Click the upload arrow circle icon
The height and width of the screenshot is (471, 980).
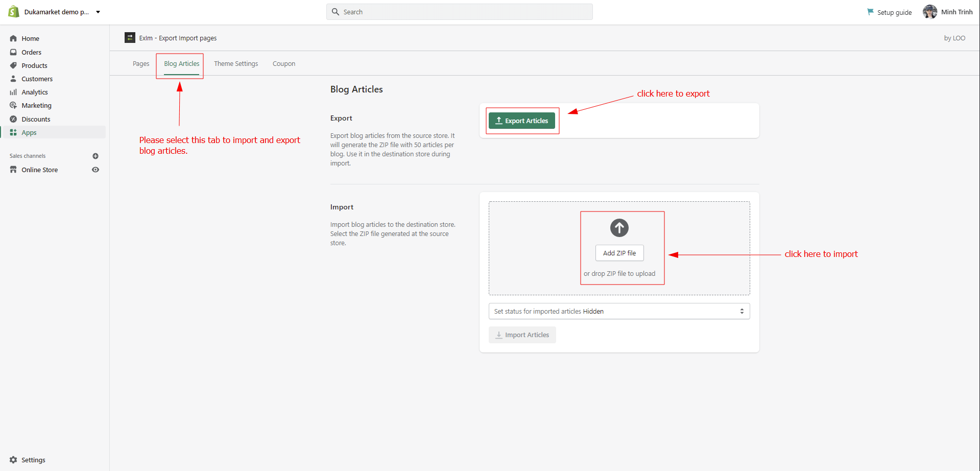[619, 228]
